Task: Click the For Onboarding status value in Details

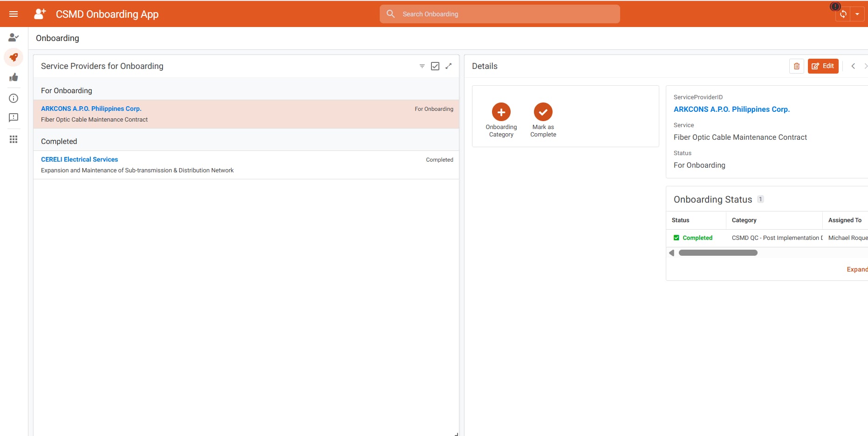Action: (x=699, y=165)
